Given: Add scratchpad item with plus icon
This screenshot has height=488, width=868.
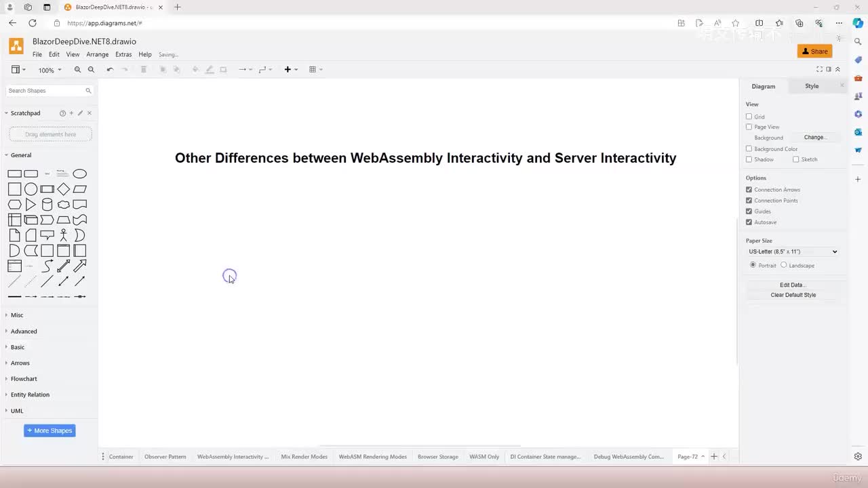Looking at the screenshot, I should [71, 113].
